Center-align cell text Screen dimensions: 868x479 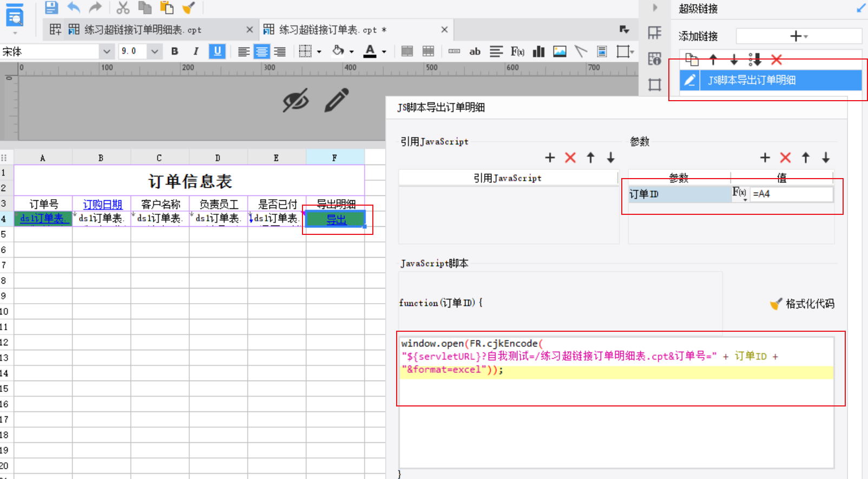262,52
